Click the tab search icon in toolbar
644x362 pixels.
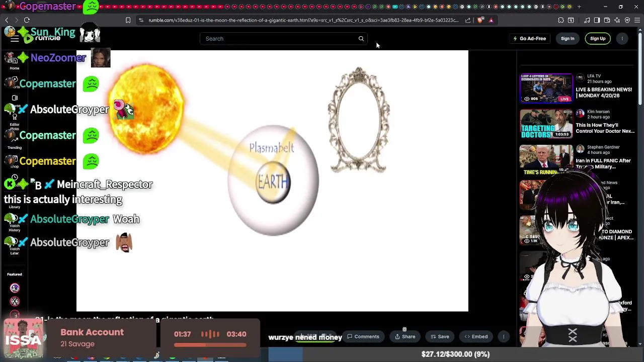tap(571, 20)
